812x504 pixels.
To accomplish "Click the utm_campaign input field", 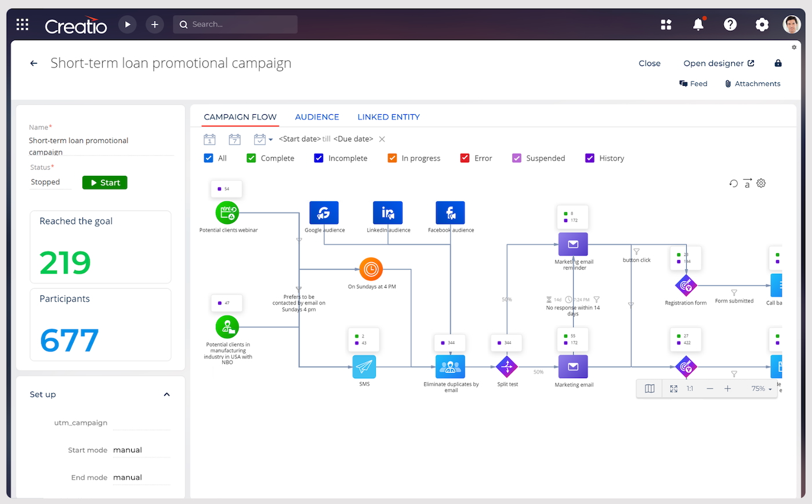I will pyautogui.click(x=142, y=423).
